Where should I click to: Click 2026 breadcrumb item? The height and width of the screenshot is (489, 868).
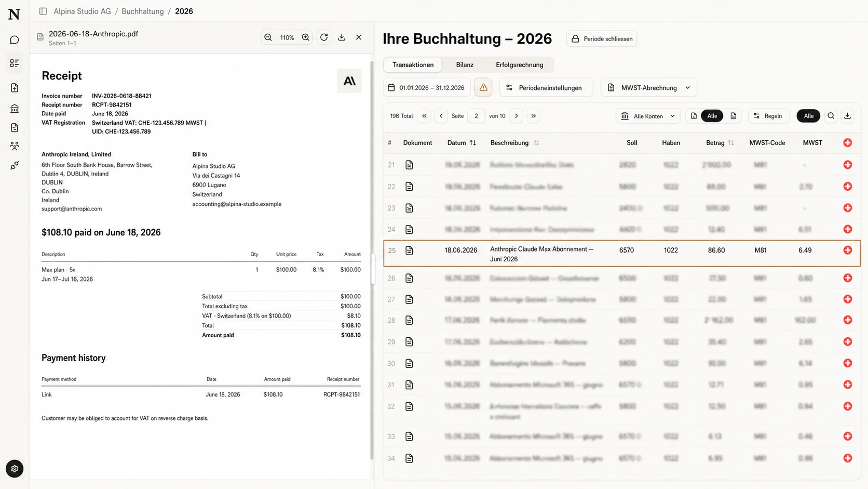point(184,11)
